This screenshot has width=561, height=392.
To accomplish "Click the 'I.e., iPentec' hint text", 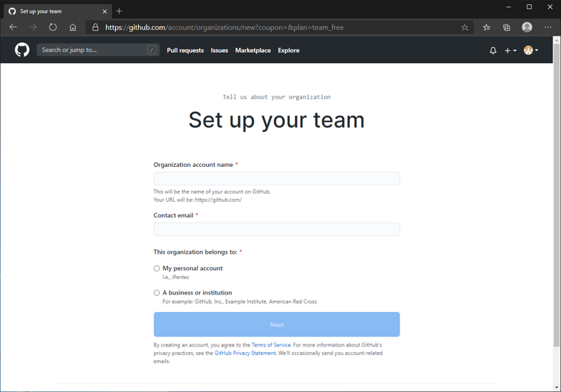I will (176, 277).
